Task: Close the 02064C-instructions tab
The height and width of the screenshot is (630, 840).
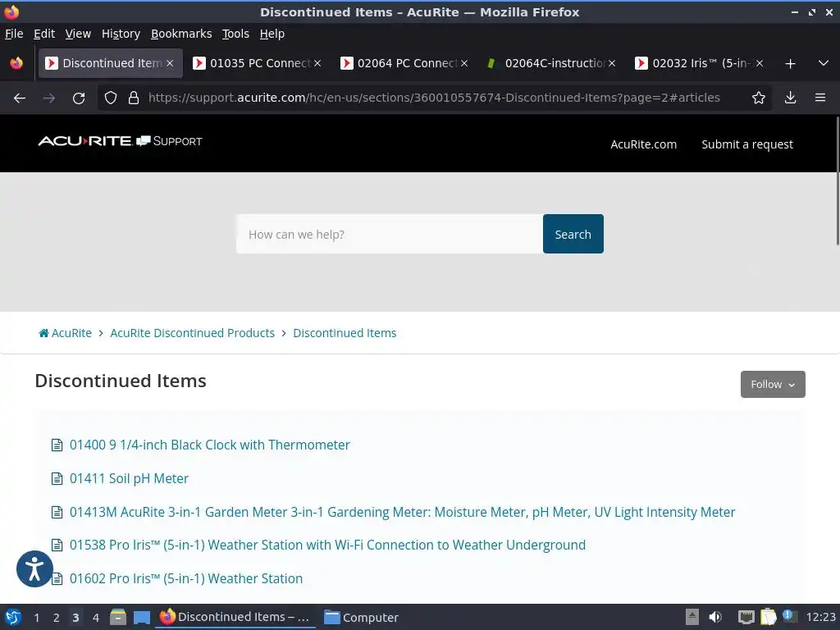Action: pyautogui.click(x=612, y=63)
